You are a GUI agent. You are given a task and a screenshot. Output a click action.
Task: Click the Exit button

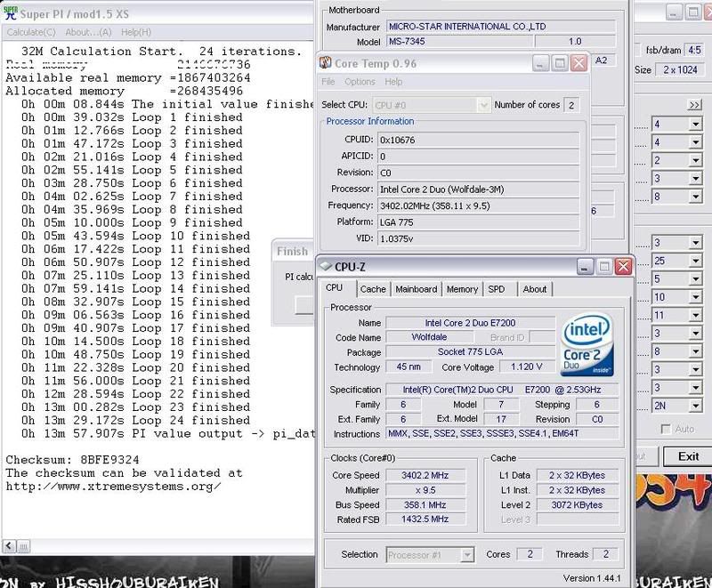(688, 456)
